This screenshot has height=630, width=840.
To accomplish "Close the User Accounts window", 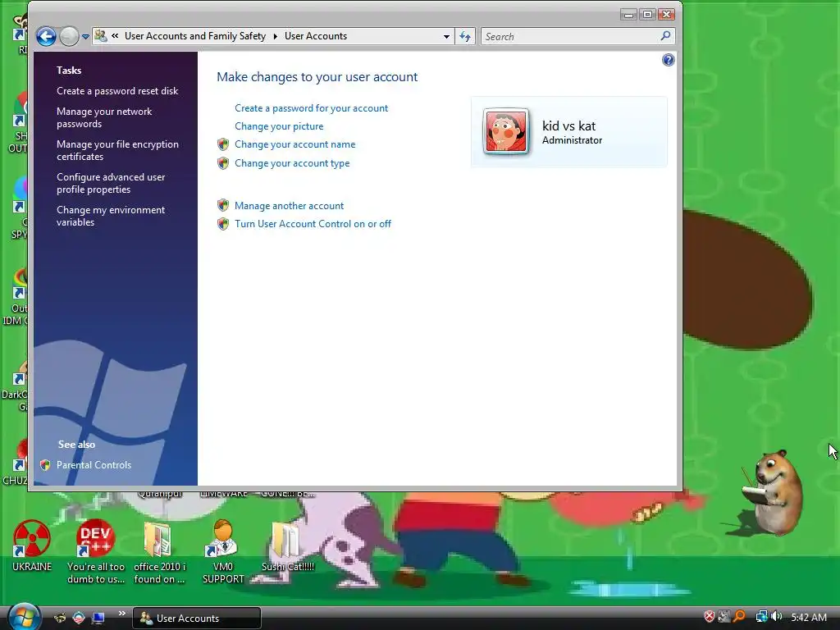I will pos(666,15).
